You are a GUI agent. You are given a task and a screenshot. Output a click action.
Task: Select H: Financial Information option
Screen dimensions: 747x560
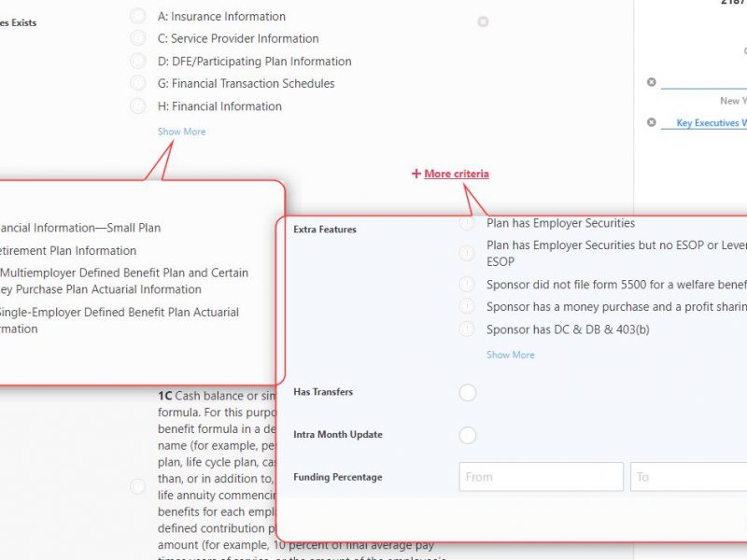[x=138, y=105]
